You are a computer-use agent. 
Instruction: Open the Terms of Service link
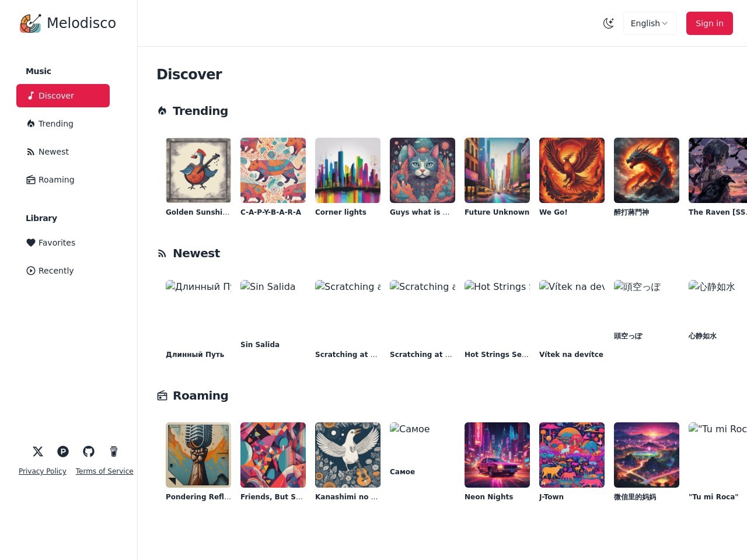tap(104, 471)
